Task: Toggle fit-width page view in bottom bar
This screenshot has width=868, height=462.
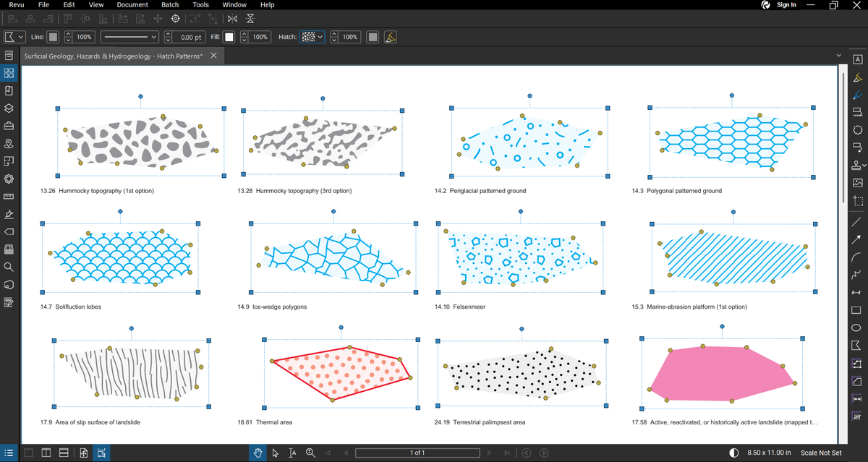Action: [102, 453]
